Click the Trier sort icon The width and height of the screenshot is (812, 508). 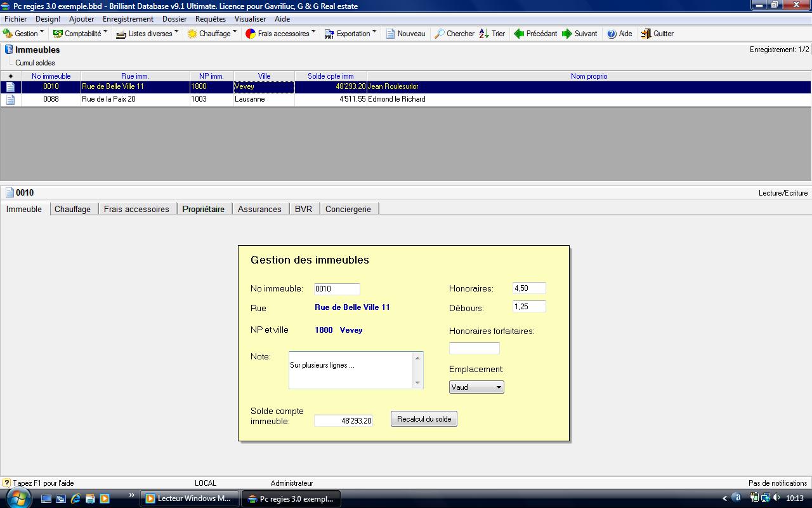pyautogui.click(x=484, y=34)
